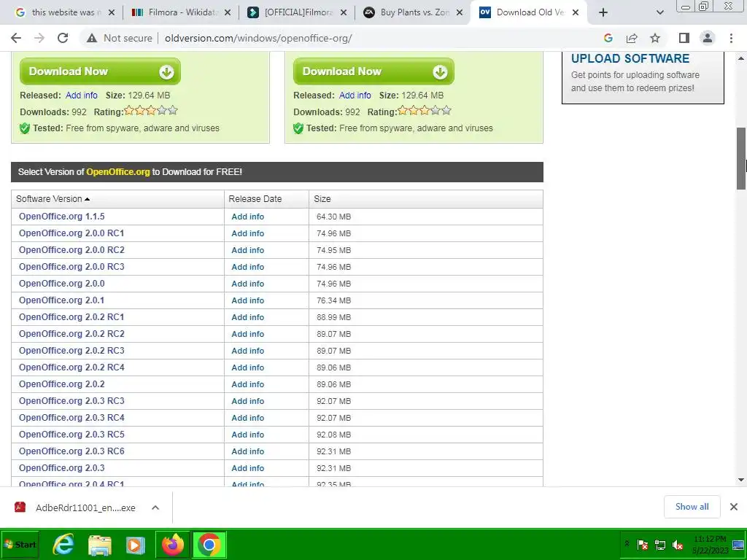Open the OpenOffice.org 2.0.2 RC1 link
The image size is (747, 560).
tap(71, 316)
